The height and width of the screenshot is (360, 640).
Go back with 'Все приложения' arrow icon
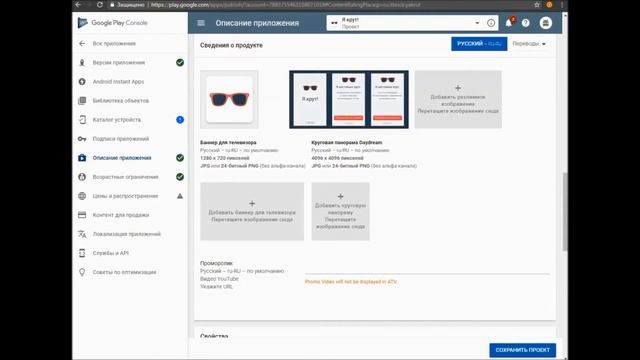pyautogui.click(x=82, y=43)
